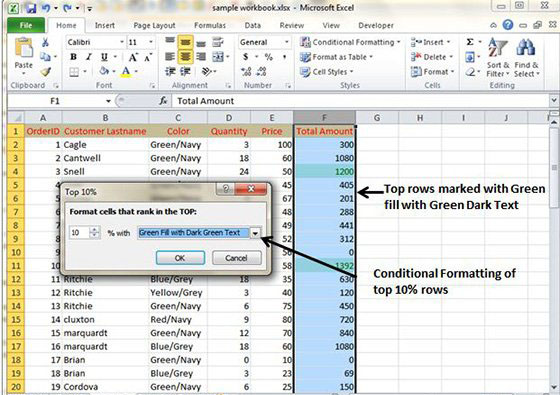Open the Format cells dropdown

pyautogui.click(x=432, y=72)
